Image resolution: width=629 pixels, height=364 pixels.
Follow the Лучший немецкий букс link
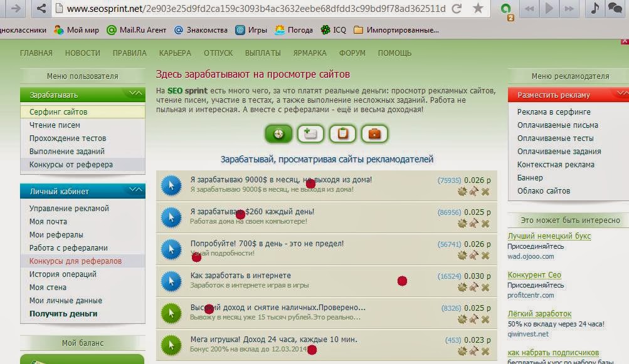click(549, 236)
